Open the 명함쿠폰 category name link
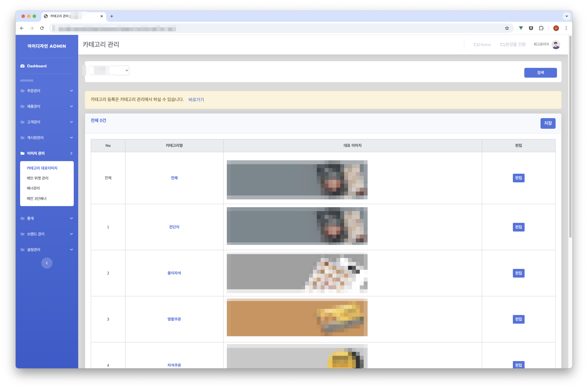588x389 pixels. [174, 319]
